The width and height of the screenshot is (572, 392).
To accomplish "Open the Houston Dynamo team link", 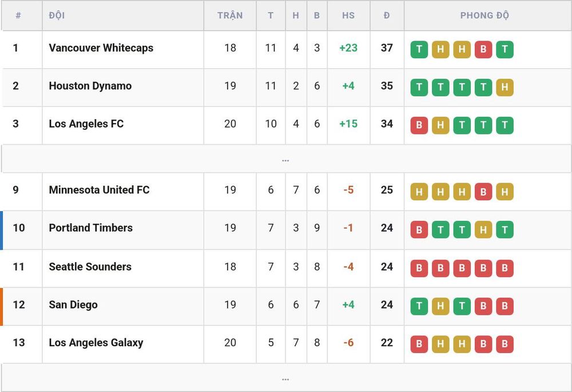I will tap(90, 86).
